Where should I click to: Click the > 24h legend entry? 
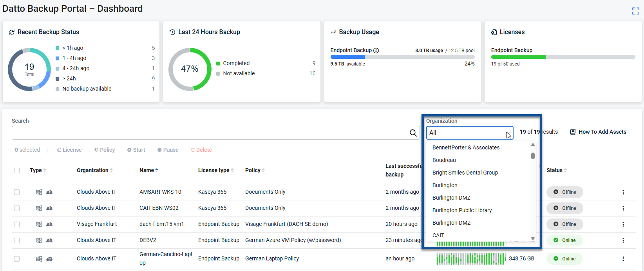(x=66, y=78)
